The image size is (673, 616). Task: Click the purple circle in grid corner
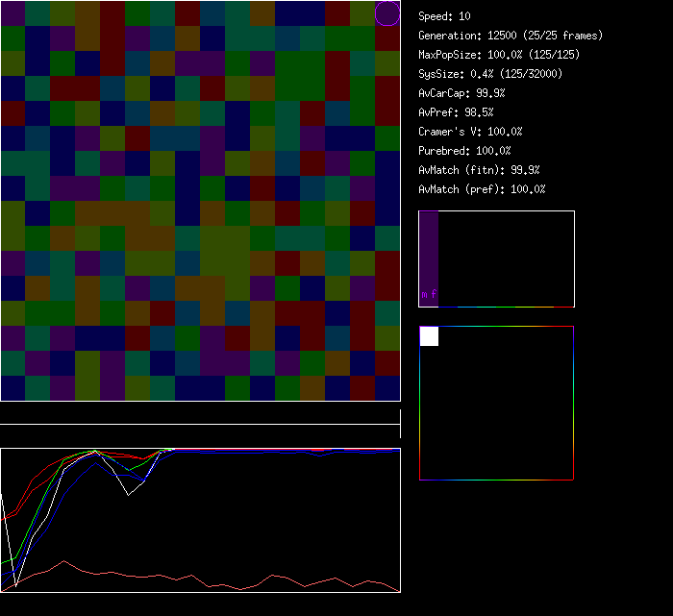(386, 13)
